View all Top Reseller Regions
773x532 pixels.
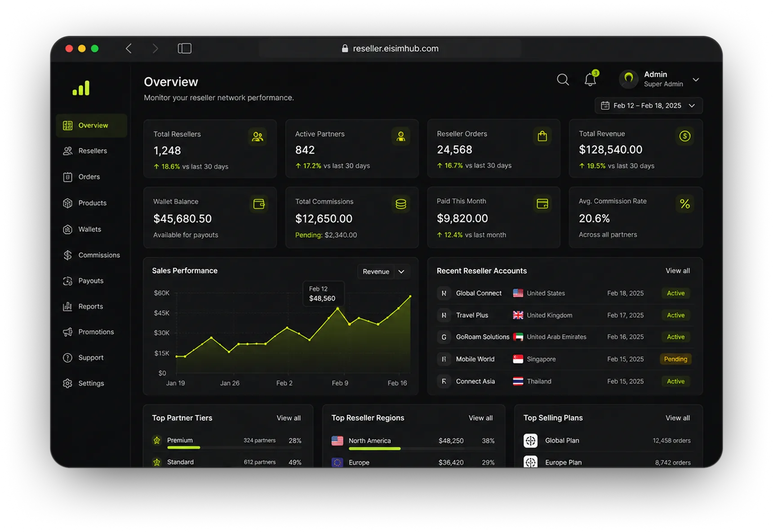coord(480,418)
